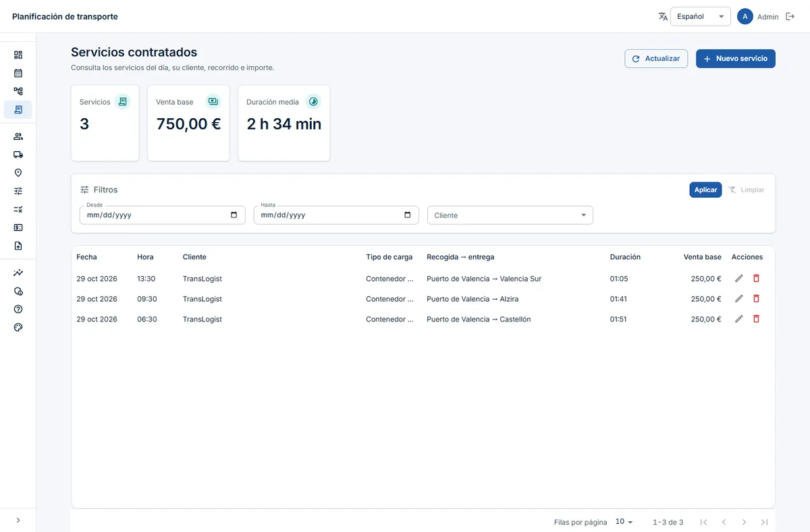Open the truck vehicles icon in sidebar
The width and height of the screenshot is (810, 532).
[x=18, y=155]
